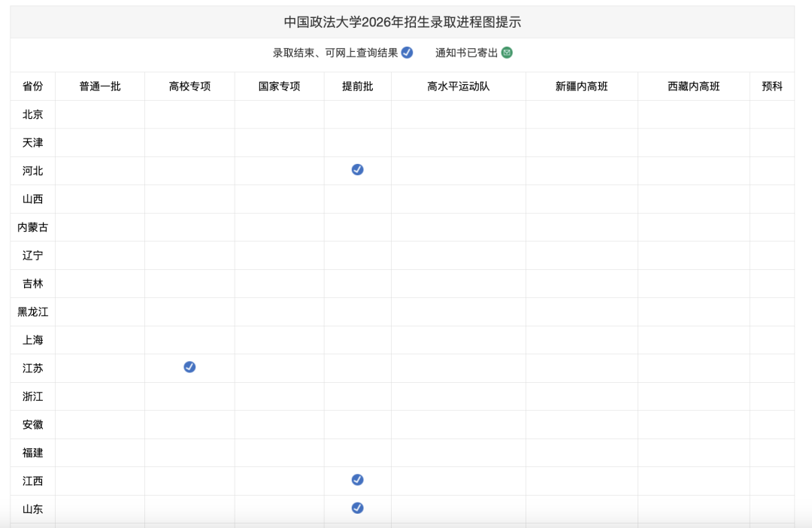This screenshot has width=812, height=528.
Task: Click the 高校专项 column header
Action: click(x=189, y=86)
